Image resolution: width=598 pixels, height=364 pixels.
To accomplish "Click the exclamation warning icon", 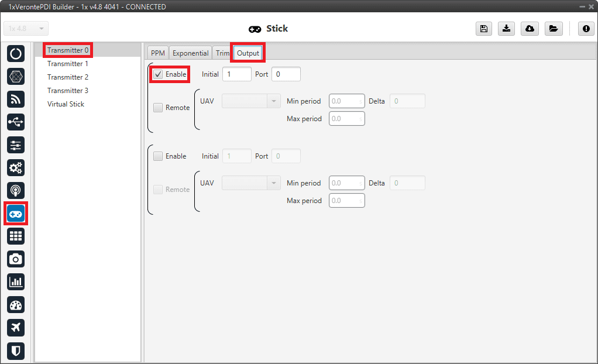I will pyautogui.click(x=586, y=29).
